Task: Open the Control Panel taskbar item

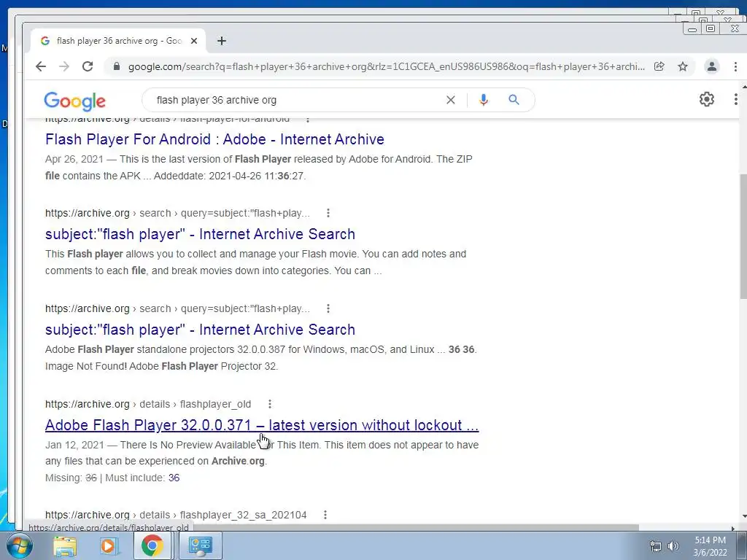Action: click(200, 545)
